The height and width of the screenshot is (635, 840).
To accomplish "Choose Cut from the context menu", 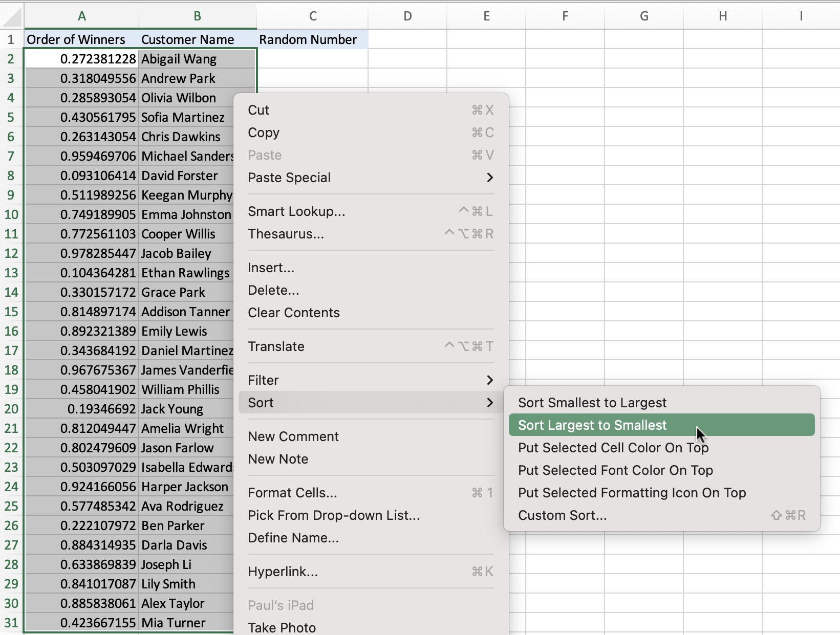I will click(x=371, y=110).
